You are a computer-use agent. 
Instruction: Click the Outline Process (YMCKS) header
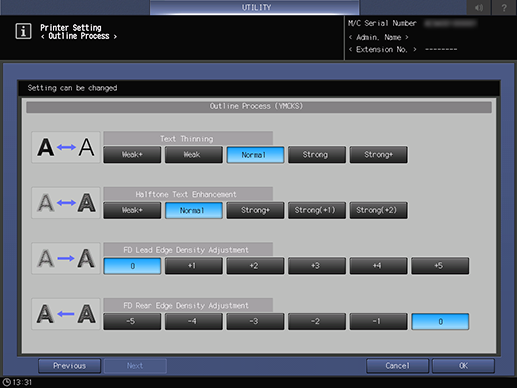click(259, 107)
